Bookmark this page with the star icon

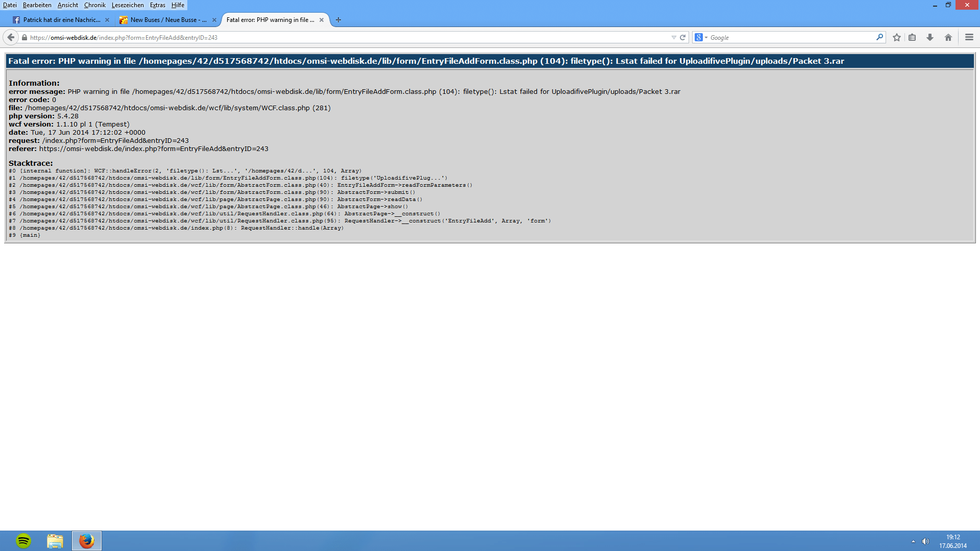click(x=897, y=37)
